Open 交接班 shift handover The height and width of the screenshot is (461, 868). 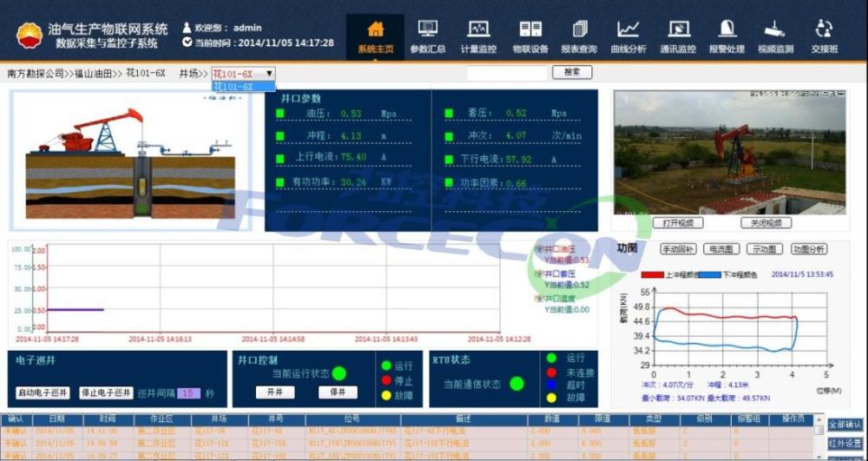pos(825,36)
